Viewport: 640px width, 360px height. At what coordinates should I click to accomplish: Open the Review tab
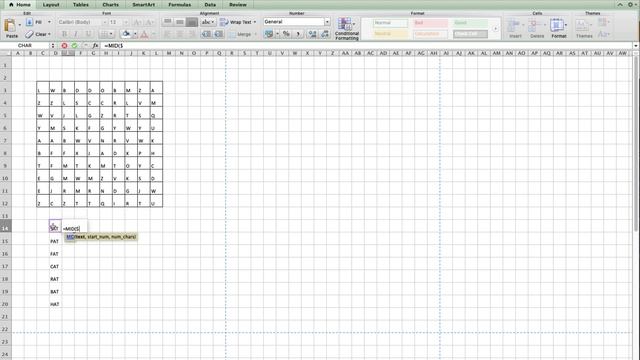(238, 4)
